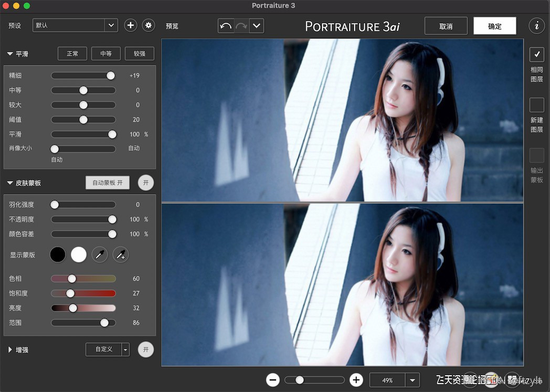
Task: Click the 显示蒙版 label
Action: pos(23,255)
